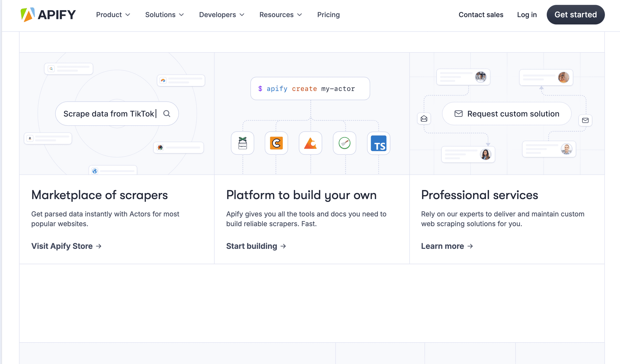The width and height of the screenshot is (620, 364).
Task: Go to the Pricing page
Action: [328, 15]
